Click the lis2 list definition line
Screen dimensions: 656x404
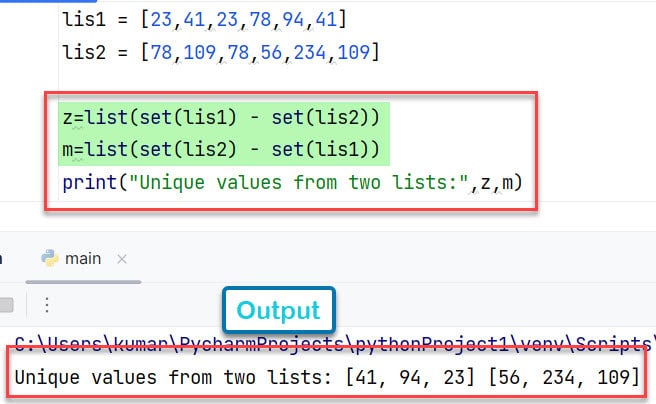221,52
